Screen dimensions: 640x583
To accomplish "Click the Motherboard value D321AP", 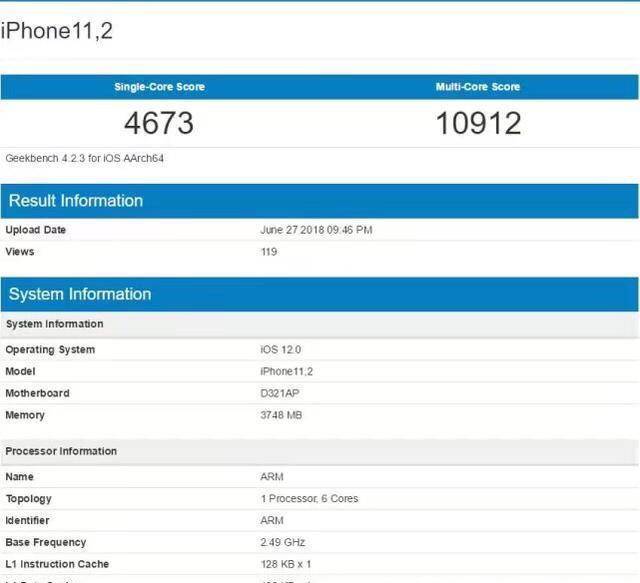I will point(278,393).
